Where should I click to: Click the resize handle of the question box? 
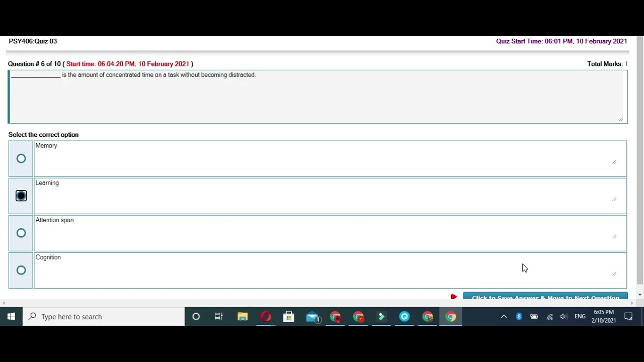point(621,119)
